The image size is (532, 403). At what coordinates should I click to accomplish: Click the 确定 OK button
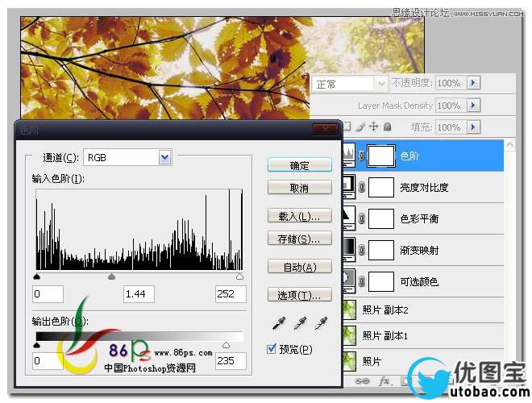(300, 165)
